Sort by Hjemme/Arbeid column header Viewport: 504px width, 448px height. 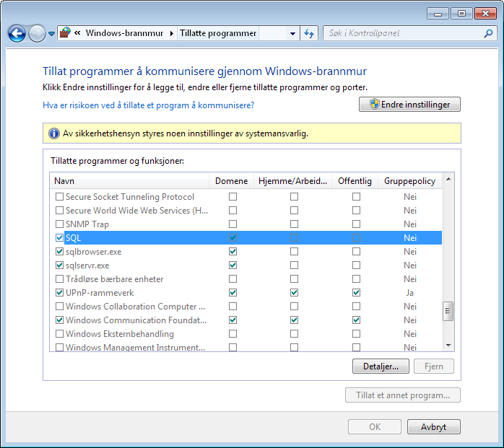tap(293, 181)
